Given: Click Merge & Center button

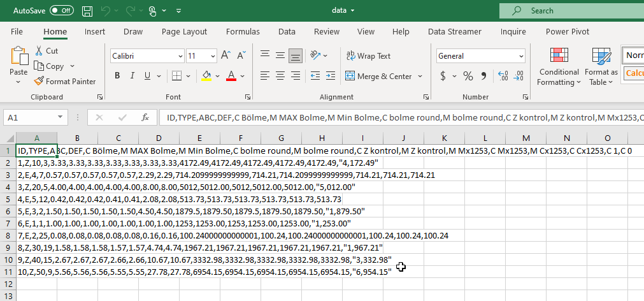Looking at the screenshot, I should point(378,76).
